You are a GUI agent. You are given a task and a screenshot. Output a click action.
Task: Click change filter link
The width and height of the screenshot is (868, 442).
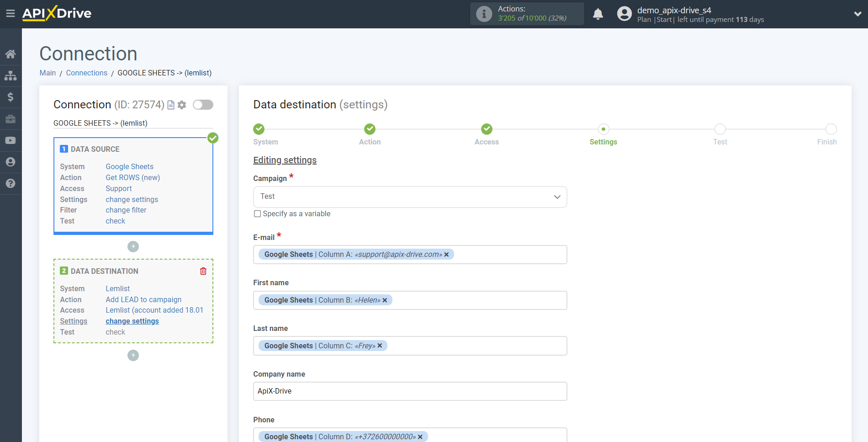click(126, 210)
